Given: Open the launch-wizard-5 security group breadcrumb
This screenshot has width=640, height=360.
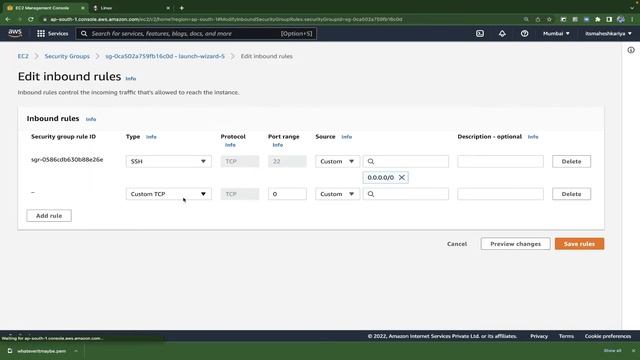Looking at the screenshot, I should (x=165, y=56).
